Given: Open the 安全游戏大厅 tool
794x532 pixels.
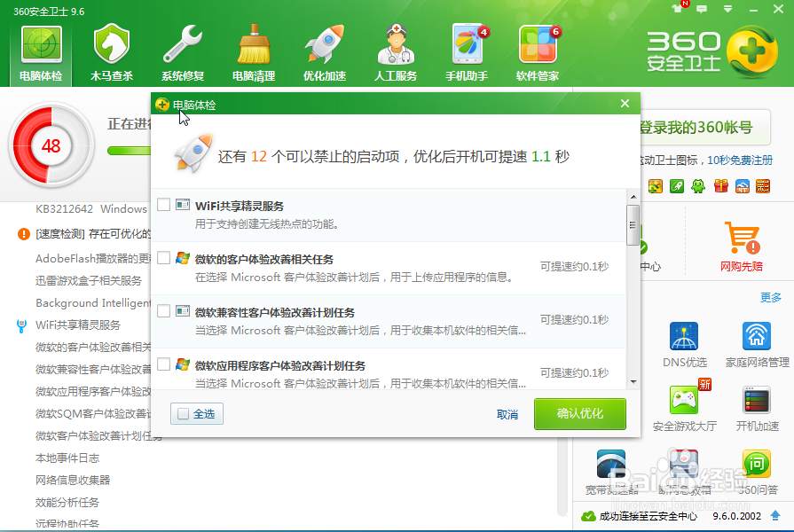Looking at the screenshot, I should point(685,409).
